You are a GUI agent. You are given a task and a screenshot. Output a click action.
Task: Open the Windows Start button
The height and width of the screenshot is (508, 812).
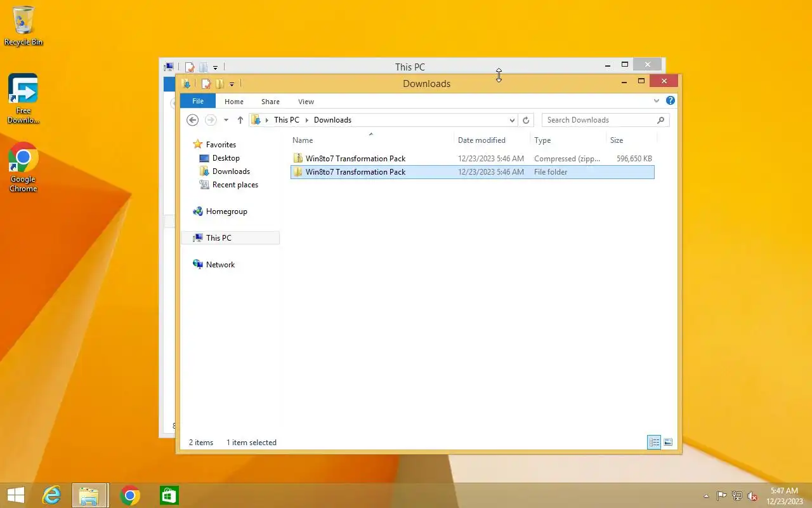coord(15,495)
